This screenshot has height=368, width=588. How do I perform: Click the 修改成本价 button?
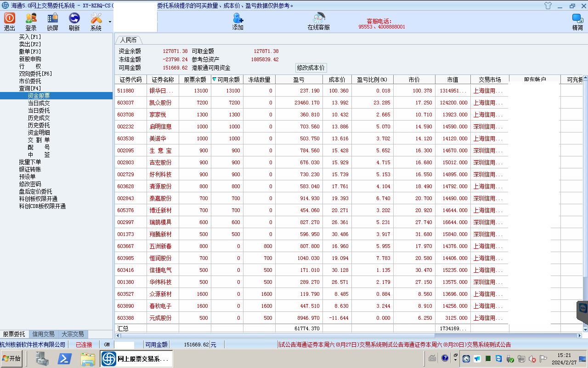coord(311,68)
